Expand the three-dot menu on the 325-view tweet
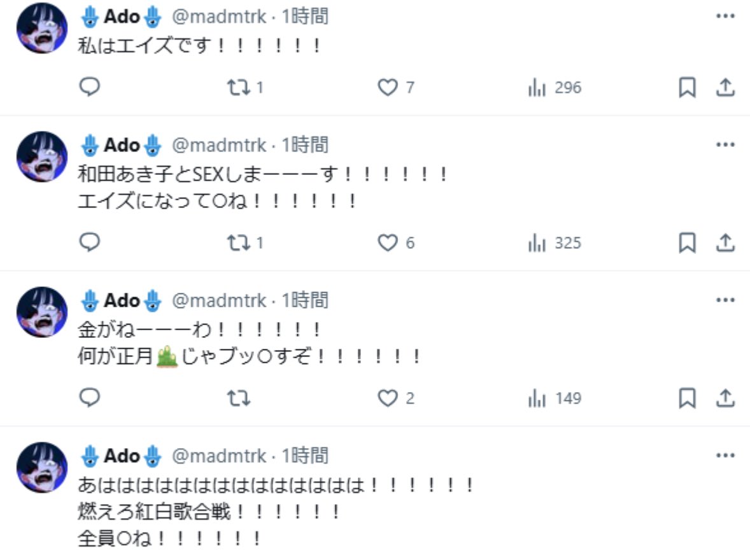Screen dimensions: 750x560 (726, 144)
